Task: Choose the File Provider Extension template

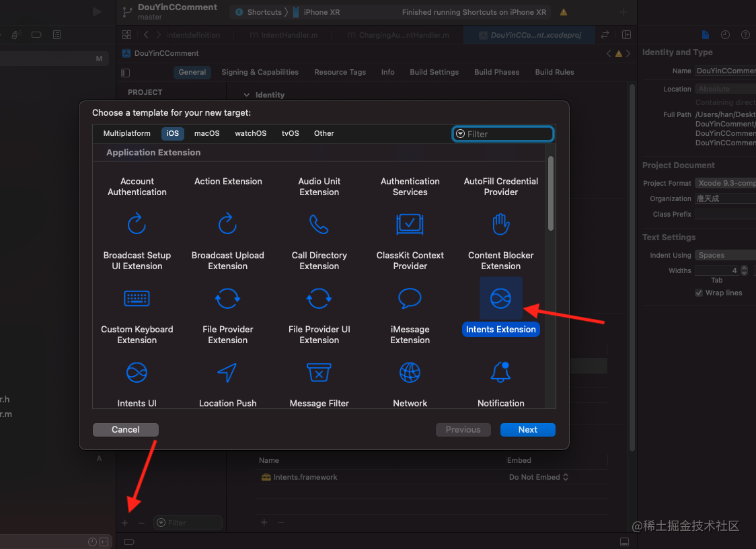Action: [x=227, y=314]
